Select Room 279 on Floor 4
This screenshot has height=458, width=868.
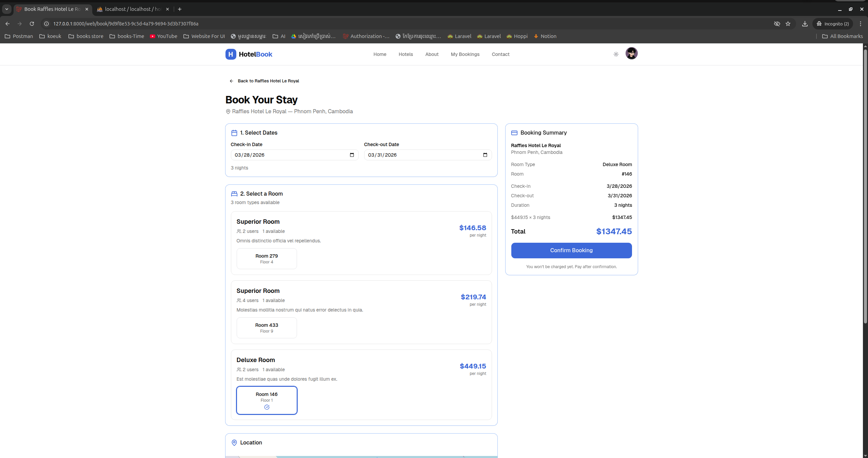pyautogui.click(x=267, y=259)
